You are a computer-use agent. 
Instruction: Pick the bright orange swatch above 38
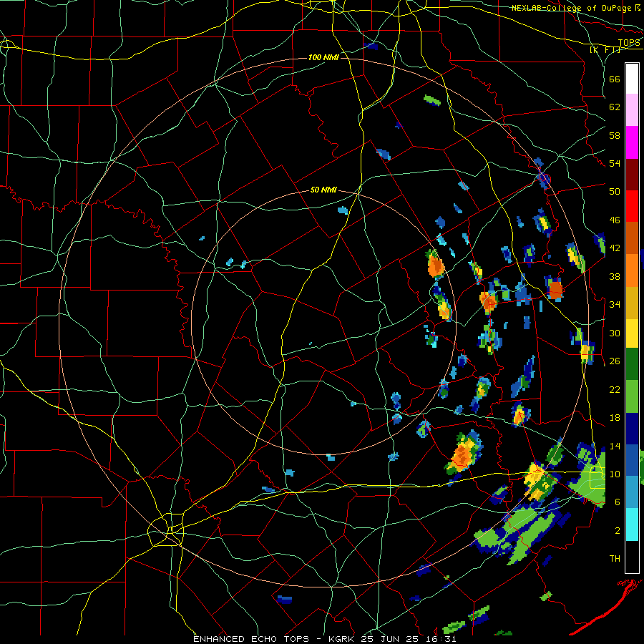point(632,270)
